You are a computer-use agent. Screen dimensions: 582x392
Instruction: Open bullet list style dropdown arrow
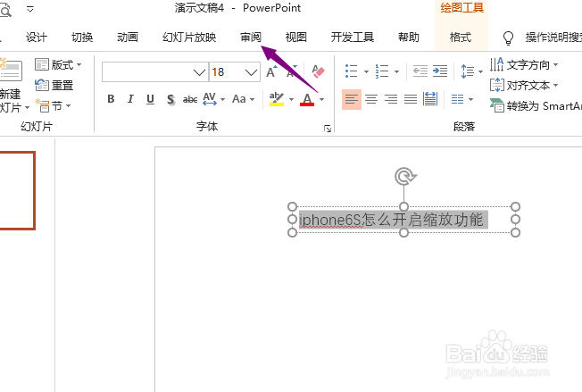pyautogui.click(x=366, y=71)
